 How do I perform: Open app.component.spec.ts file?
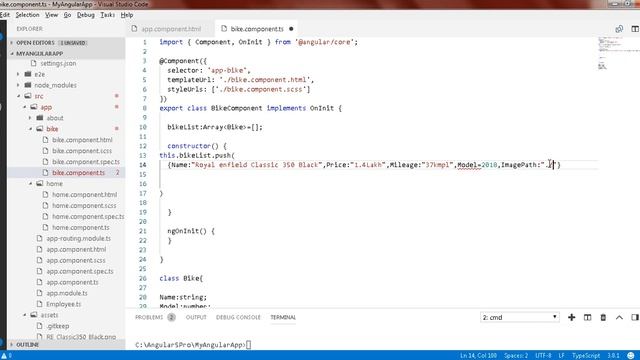pyautogui.click(x=80, y=271)
